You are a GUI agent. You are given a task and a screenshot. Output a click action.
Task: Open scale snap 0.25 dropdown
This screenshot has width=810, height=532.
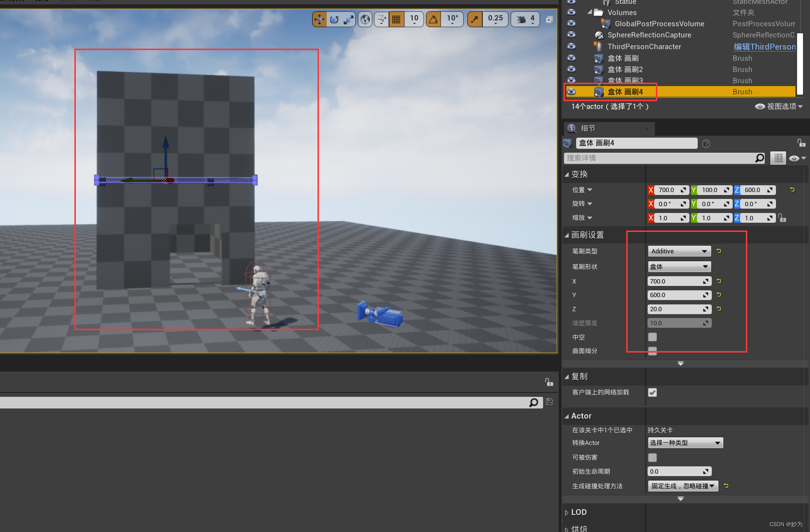click(495, 19)
